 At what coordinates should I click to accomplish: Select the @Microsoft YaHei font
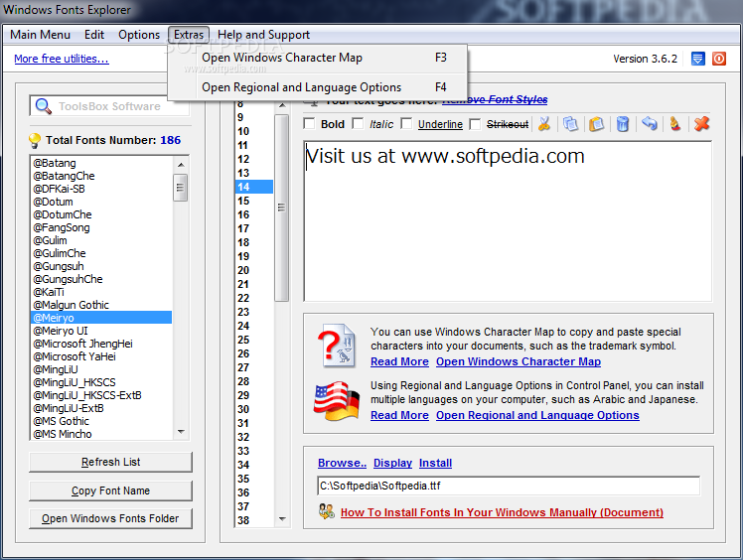[x=101, y=356]
